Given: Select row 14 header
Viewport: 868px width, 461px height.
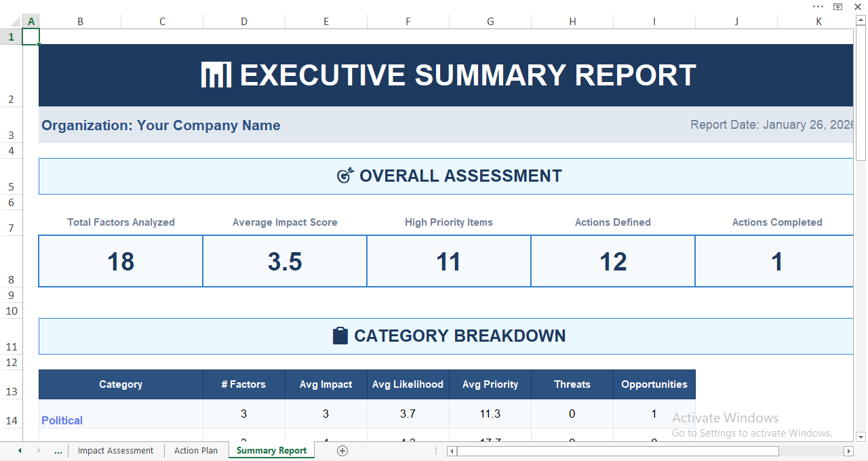Looking at the screenshot, I should [11, 414].
